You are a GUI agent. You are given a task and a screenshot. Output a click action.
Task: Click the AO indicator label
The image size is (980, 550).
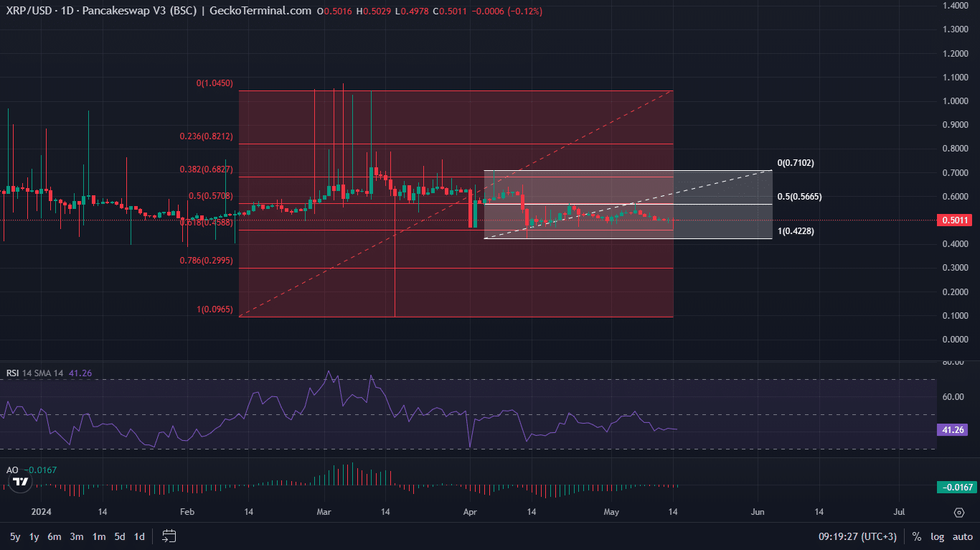(x=12, y=470)
